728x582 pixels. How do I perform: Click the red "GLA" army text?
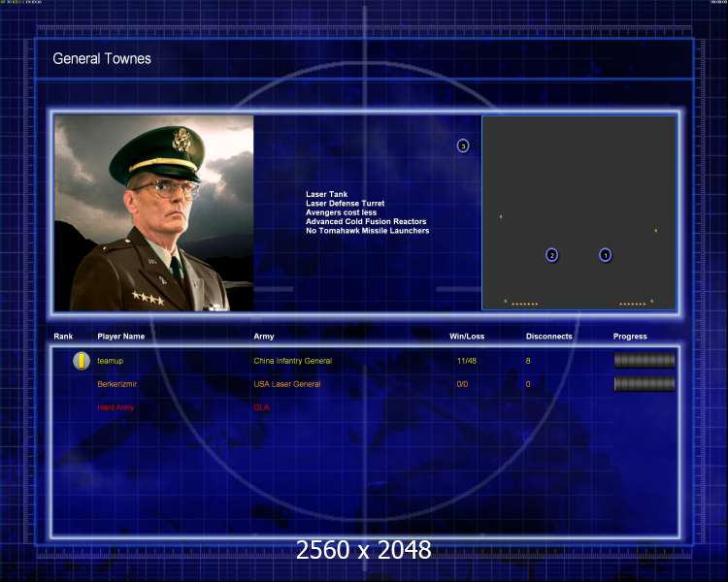pos(261,407)
